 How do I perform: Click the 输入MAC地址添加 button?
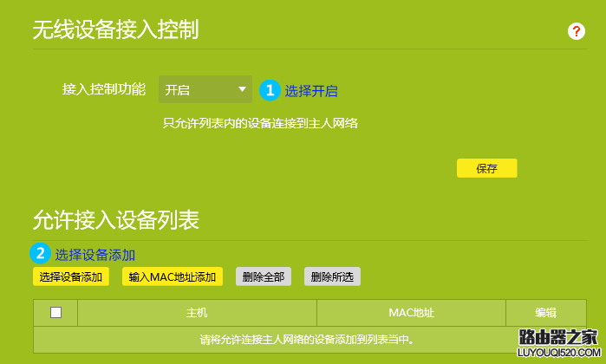click(173, 276)
